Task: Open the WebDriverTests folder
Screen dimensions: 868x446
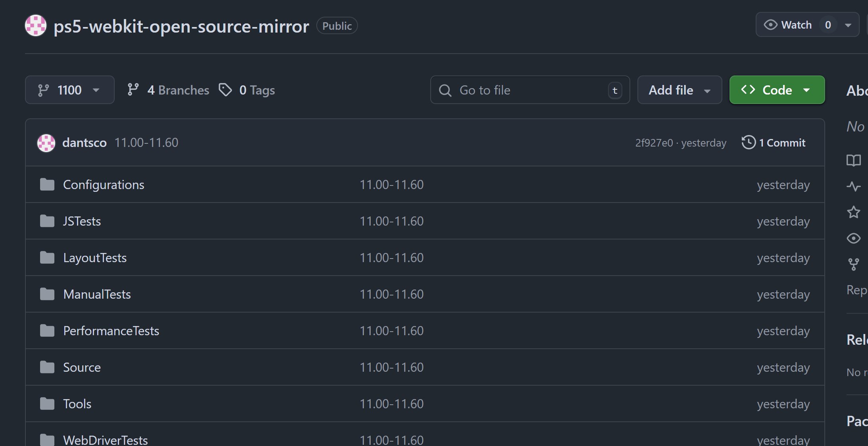Action: (106, 440)
